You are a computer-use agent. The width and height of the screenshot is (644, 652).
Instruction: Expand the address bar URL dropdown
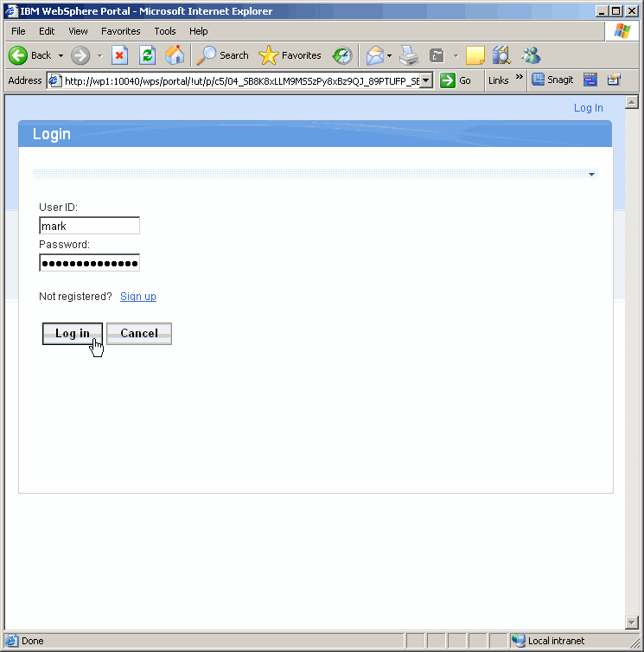point(426,80)
